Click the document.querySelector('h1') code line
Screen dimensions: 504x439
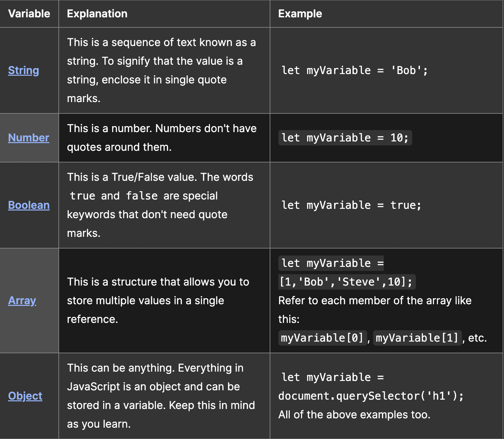tap(371, 396)
